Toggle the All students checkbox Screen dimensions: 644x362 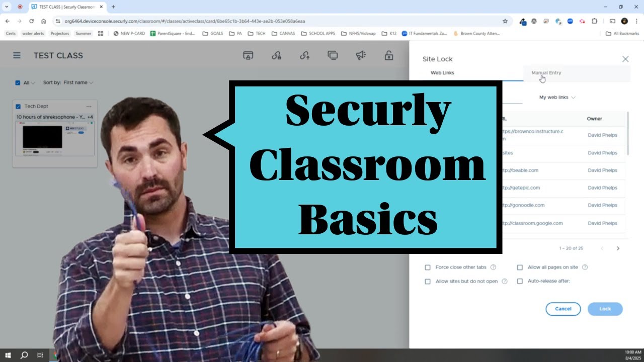pyautogui.click(x=18, y=83)
